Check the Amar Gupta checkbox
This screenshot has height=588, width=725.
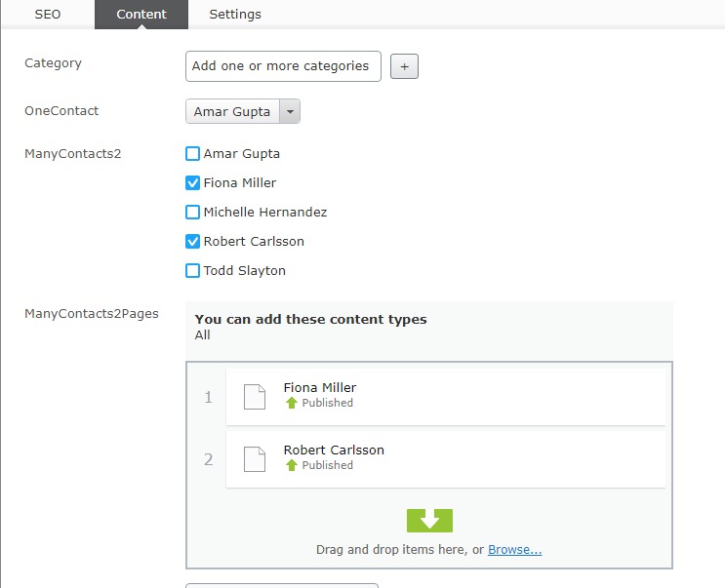coord(193,154)
